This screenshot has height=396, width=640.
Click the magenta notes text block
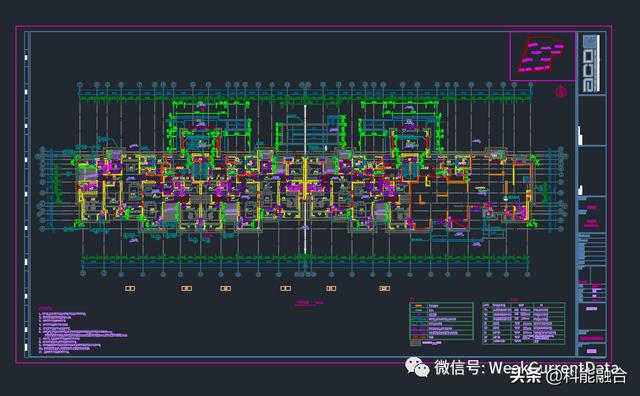(82, 330)
